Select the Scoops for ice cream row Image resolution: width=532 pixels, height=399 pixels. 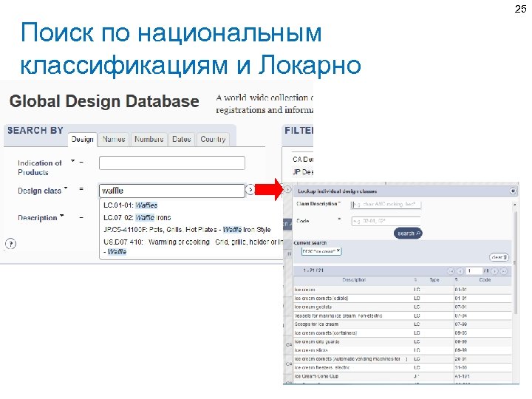[x=403, y=324]
